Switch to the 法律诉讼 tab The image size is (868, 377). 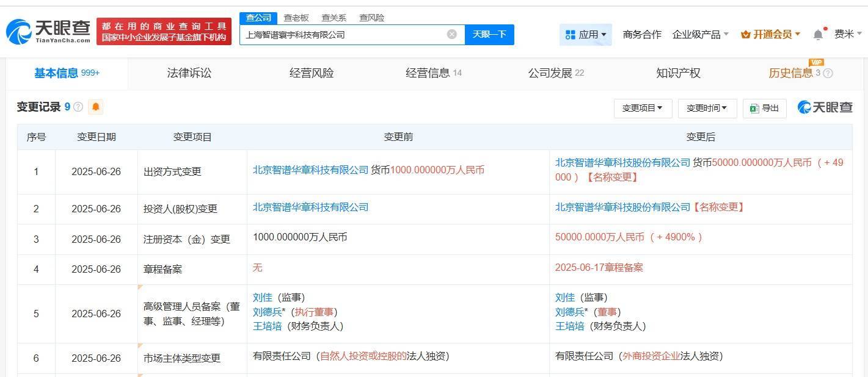[x=189, y=73]
